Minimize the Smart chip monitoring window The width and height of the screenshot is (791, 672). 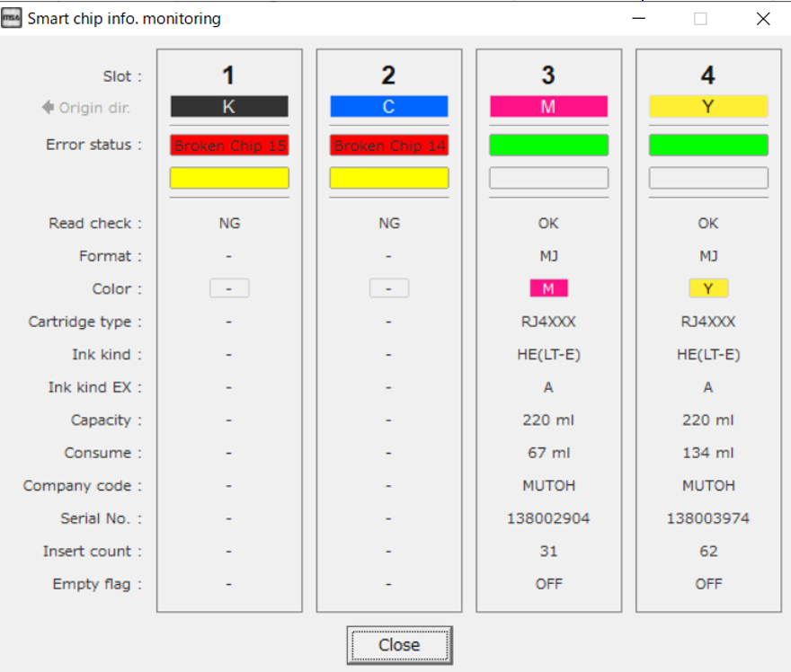pos(637,19)
